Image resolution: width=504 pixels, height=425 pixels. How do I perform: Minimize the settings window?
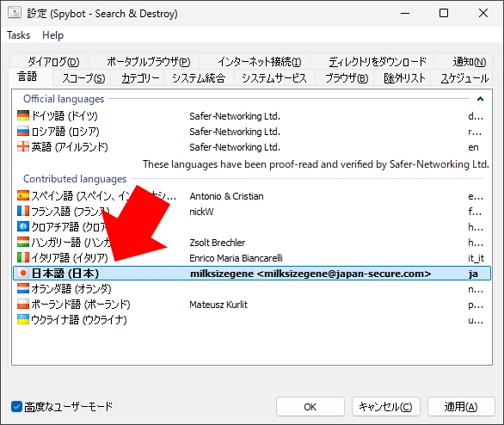click(x=405, y=13)
